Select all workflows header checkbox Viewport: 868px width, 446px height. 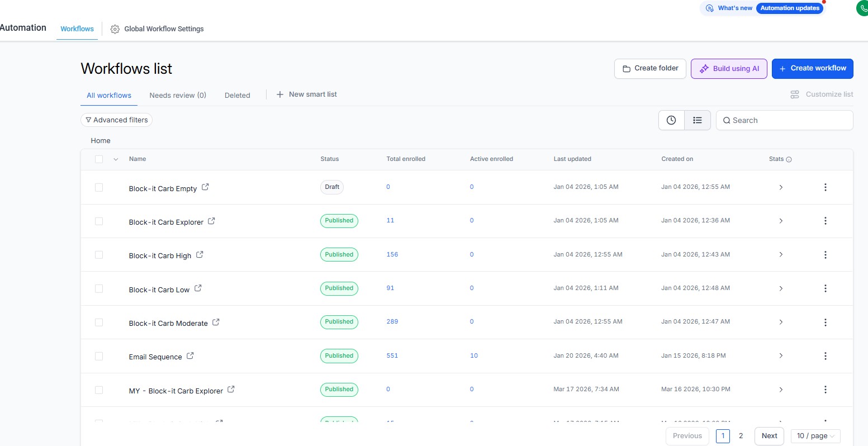[x=99, y=159]
